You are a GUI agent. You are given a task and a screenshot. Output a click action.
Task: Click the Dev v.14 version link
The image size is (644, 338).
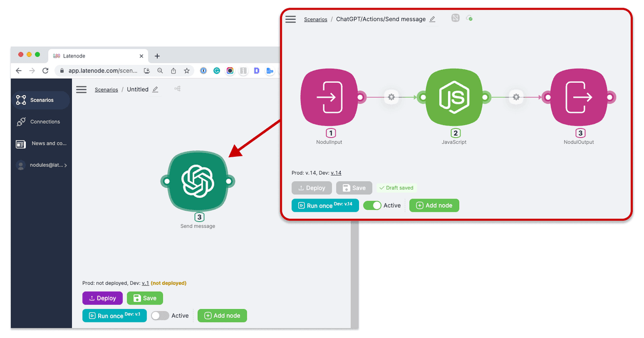[x=336, y=173]
